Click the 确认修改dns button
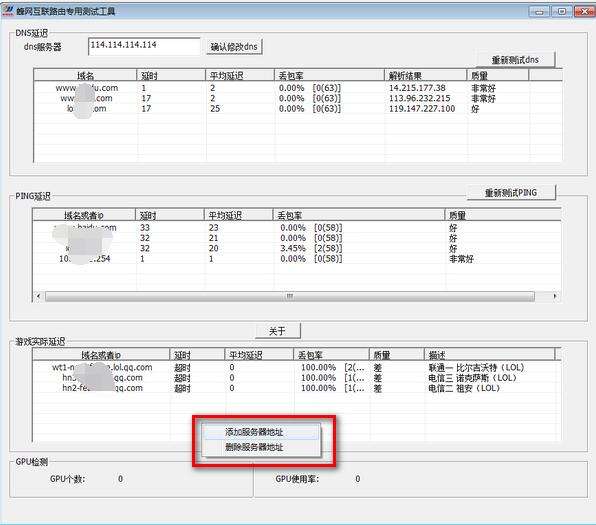The image size is (596, 525). [234, 47]
